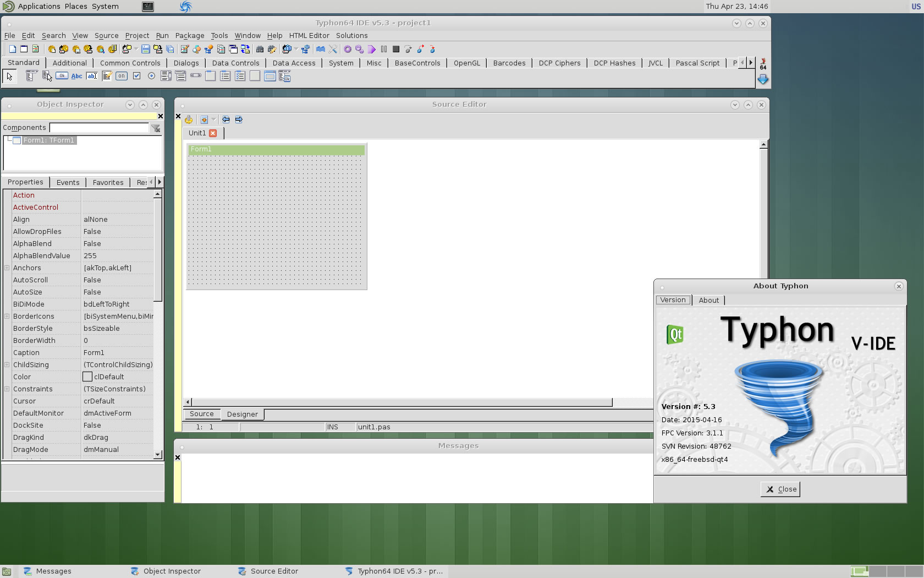
Task: Click the wrench tools options icon
Action: tap(333, 49)
